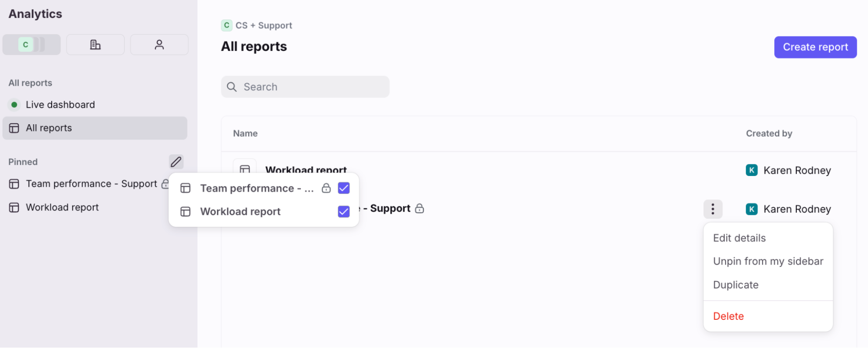This screenshot has width=868, height=348.
Task: Click the report icon beside Workload report row
Action: coord(245,168)
